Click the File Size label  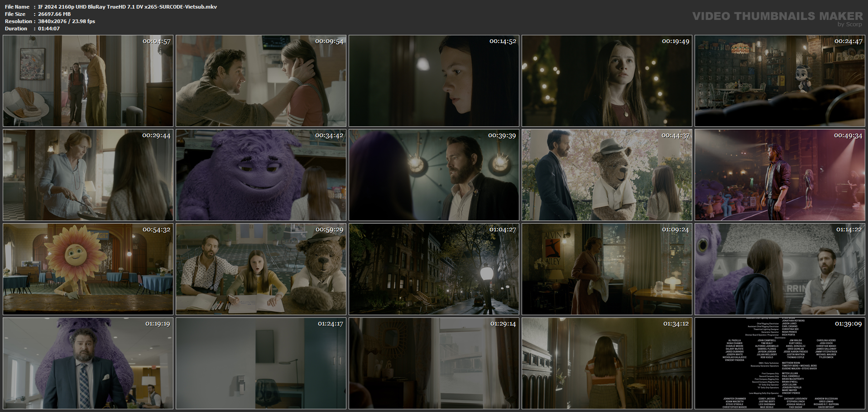(15, 14)
